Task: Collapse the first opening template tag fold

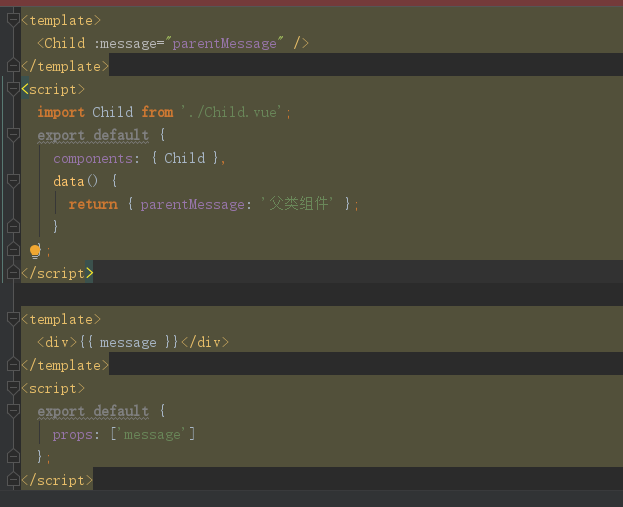Action: [13, 19]
